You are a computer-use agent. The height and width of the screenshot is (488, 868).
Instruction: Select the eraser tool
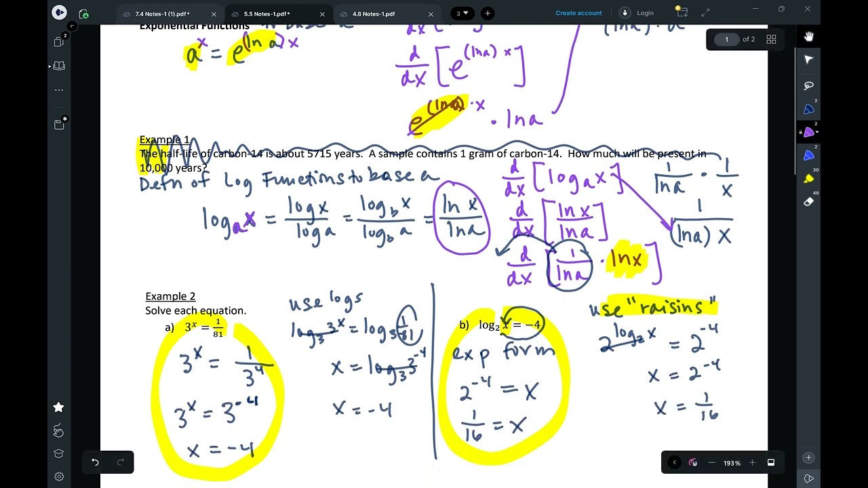(808, 202)
